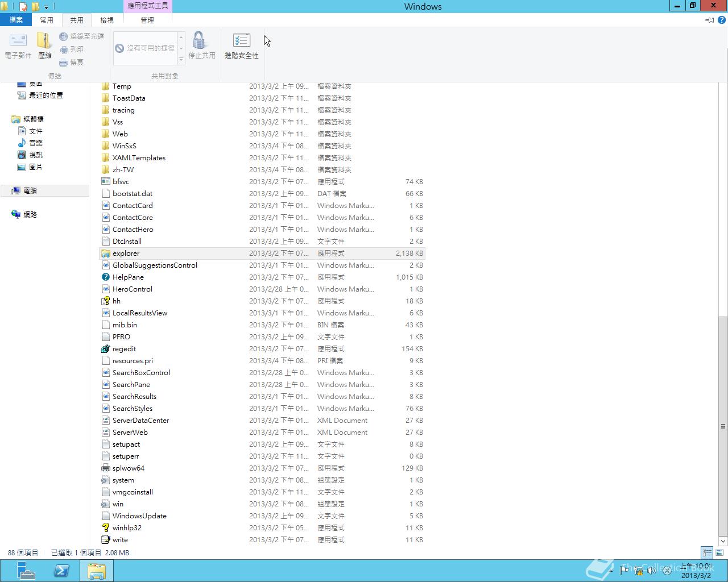This screenshot has width=728, height=582.
Task: Select the mib.bin file
Action: (x=262, y=325)
